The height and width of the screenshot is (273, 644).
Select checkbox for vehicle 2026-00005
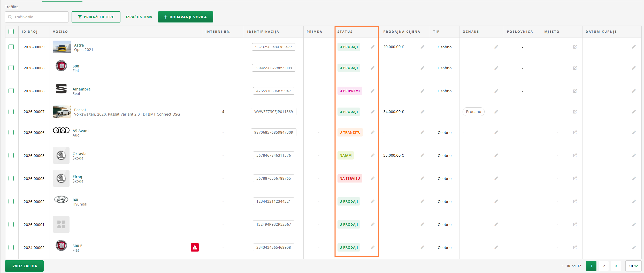point(11,155)
